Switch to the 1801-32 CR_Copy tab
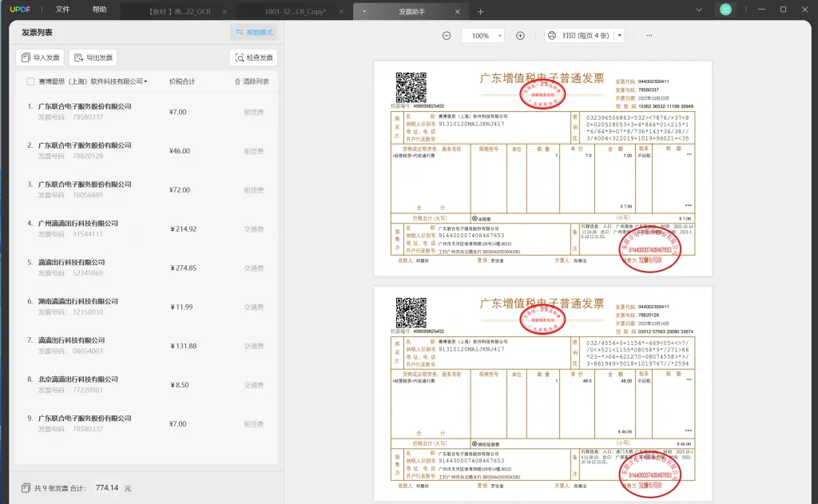 (295, 11)
